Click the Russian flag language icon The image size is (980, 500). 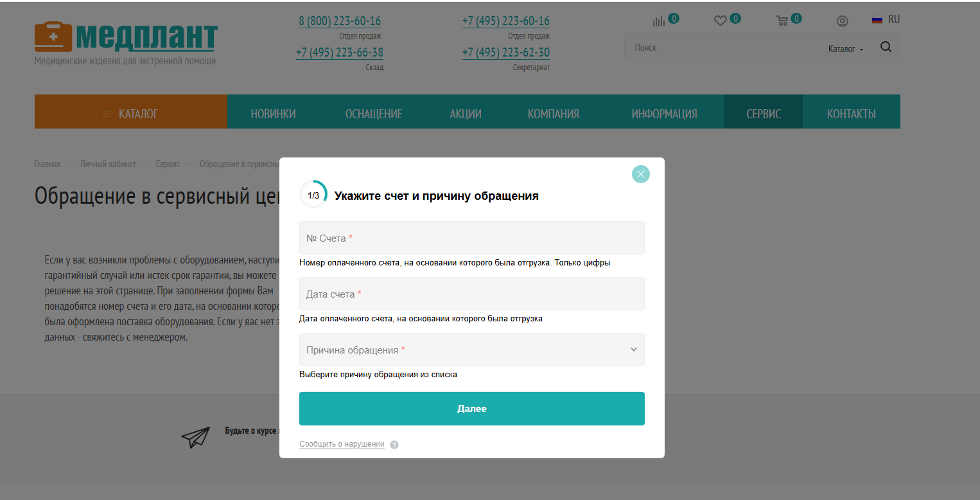coord(877,20)
